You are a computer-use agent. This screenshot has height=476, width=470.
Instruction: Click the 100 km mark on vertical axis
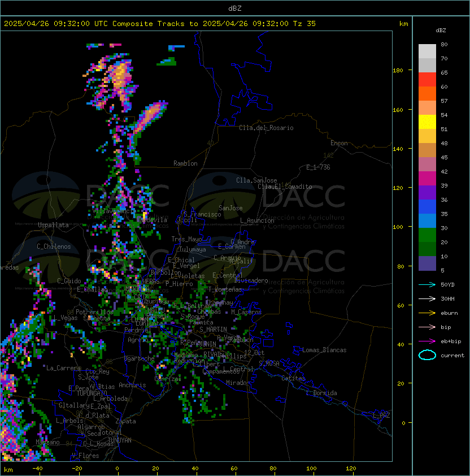click(398, 227)
